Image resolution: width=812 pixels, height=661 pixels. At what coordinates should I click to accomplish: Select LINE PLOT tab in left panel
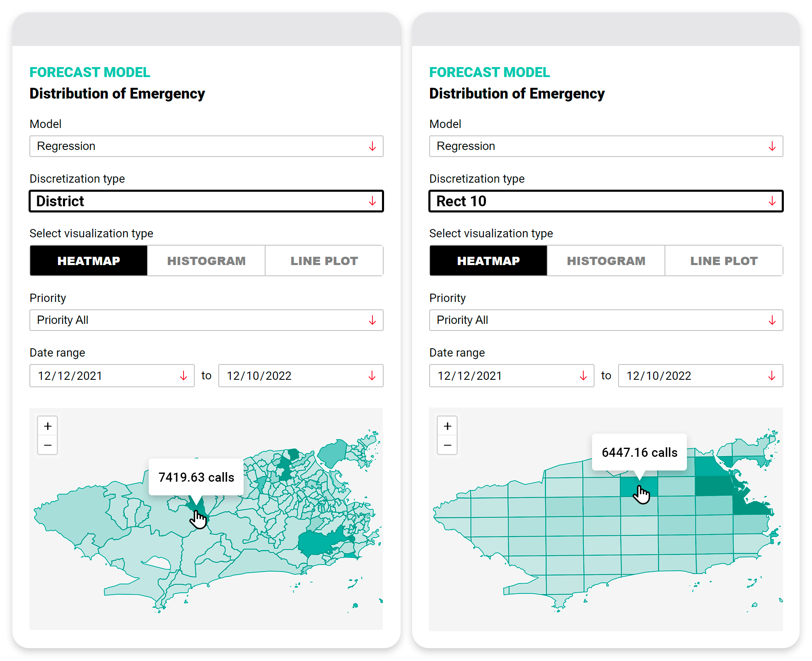coord(324,261)
